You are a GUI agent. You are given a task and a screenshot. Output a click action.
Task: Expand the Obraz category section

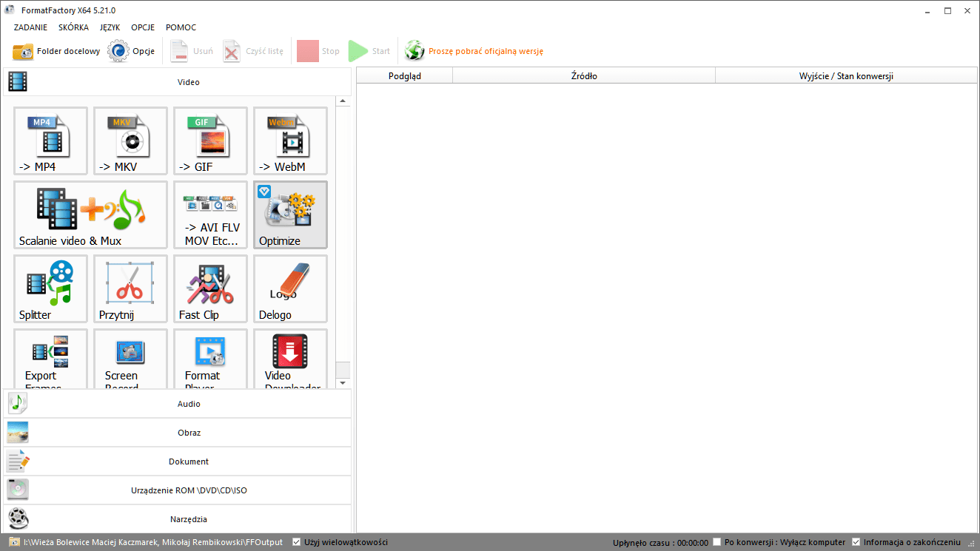click(x=178, y=433)
